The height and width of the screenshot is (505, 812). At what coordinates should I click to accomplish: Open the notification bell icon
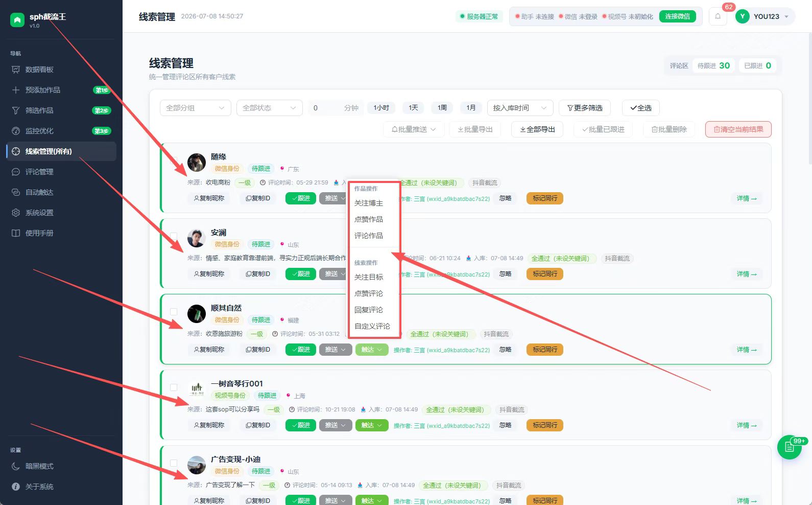tap(718, 16)
